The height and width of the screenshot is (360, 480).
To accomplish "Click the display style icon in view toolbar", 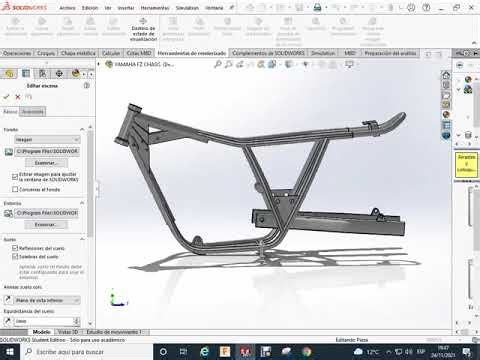I will pyautogui.click(x=289, y=64).
